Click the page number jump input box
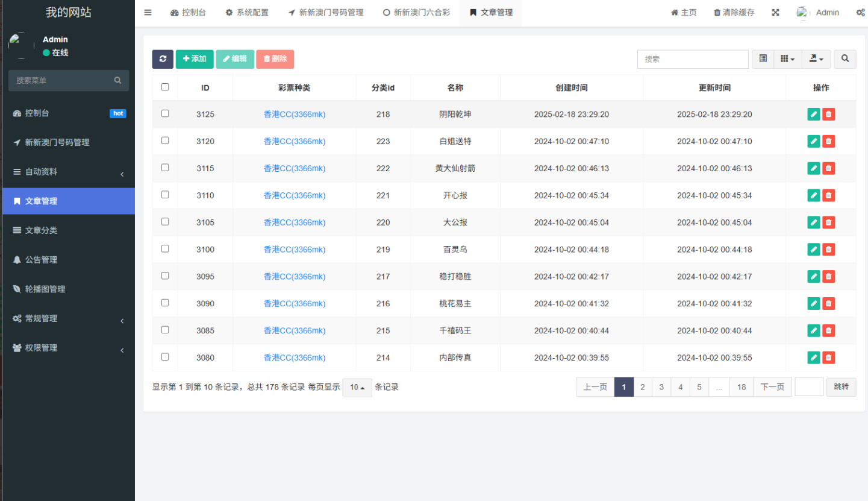This screenshot has height=501, width=868. point(809,387)
